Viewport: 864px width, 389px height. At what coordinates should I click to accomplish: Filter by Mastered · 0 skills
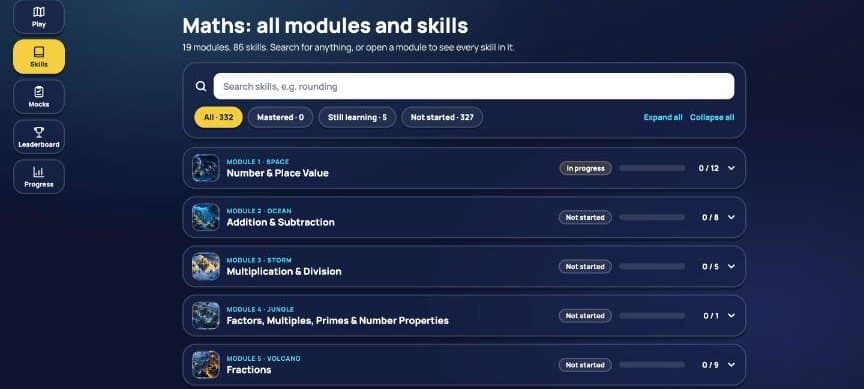(280, 117)
